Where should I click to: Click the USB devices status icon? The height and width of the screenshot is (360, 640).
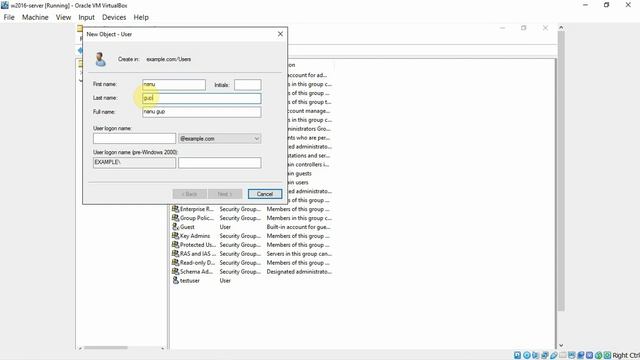point(554,356)
